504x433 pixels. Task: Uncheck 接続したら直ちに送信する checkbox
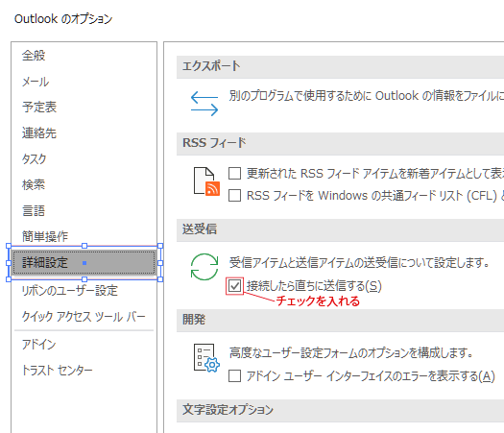(x=234, y=286)
